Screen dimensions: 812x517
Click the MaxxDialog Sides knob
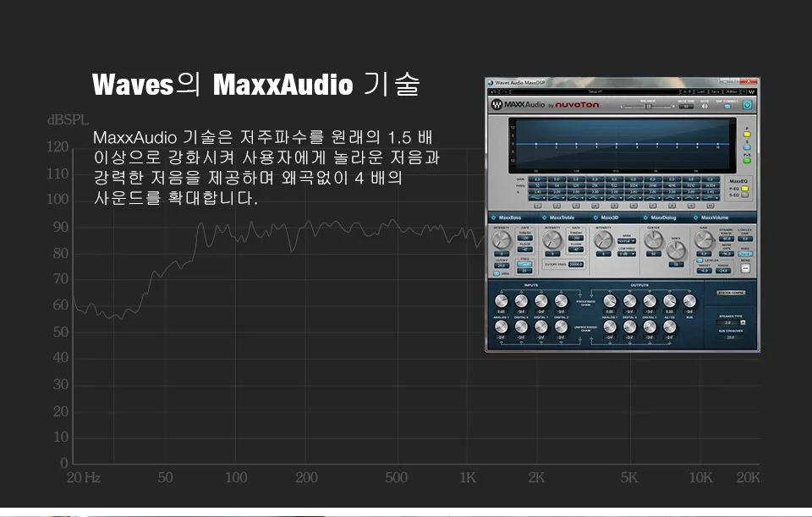676,250
